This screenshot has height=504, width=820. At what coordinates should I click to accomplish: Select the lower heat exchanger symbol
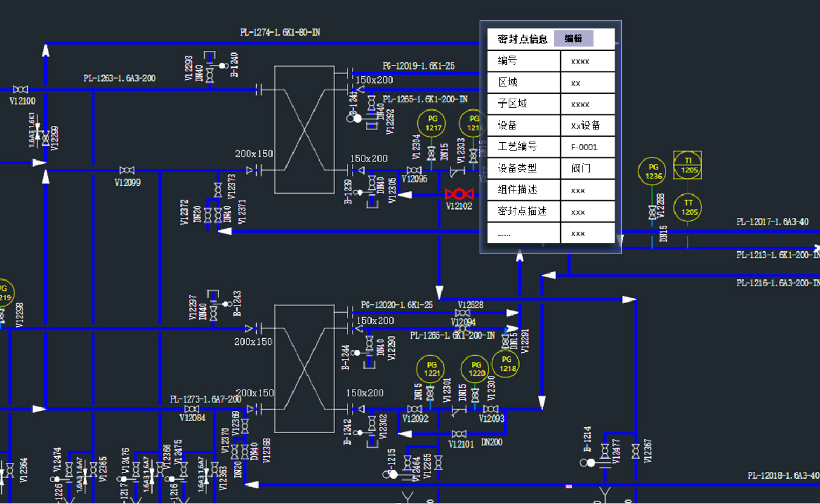point(305,368)
